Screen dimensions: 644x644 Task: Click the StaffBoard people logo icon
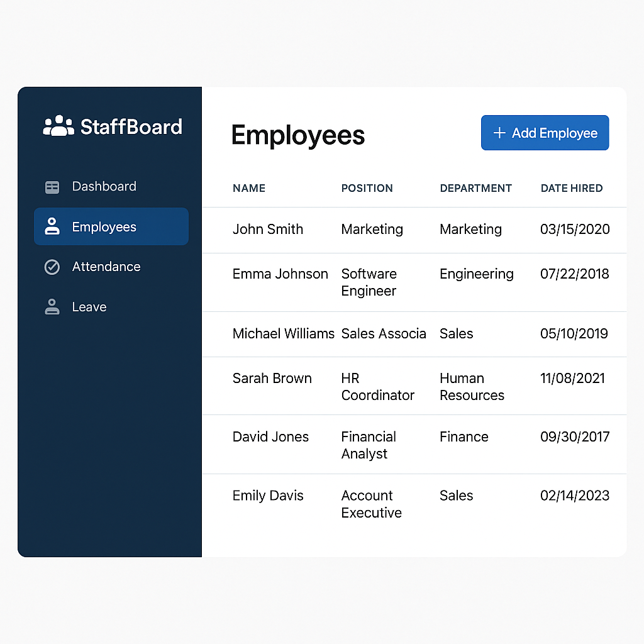tap(58, 126)
